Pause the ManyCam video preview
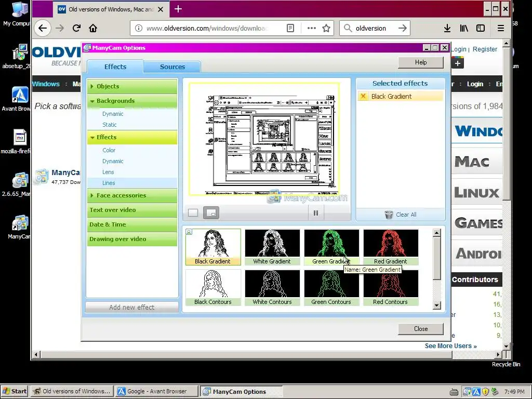 tap(316, 213)
